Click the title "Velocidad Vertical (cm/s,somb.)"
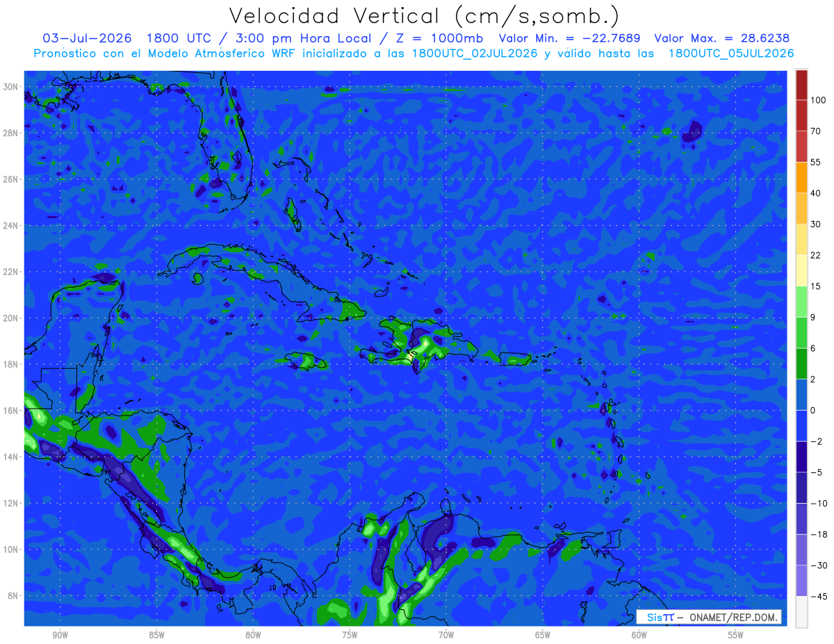This screenshot has height=644, width=834. click(424, 16)
